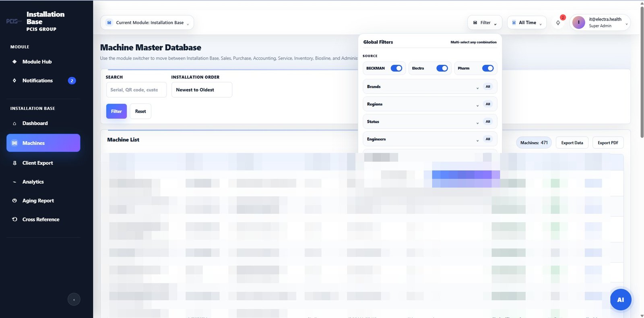The height and width of the screenshot is (318, 644).
Task: Expand the Status filter dropdown
Action: pyautogui.click(x=430, y=122)
